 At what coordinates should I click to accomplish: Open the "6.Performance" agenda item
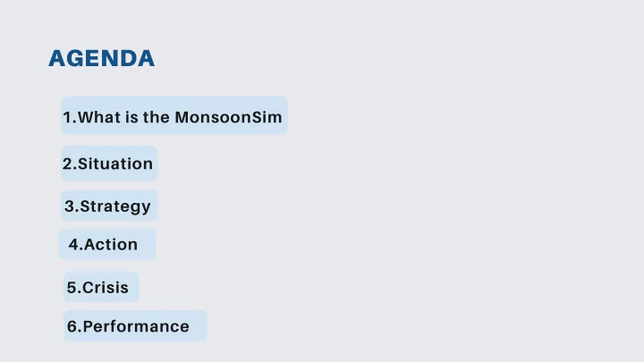click(x=135, y=326)
